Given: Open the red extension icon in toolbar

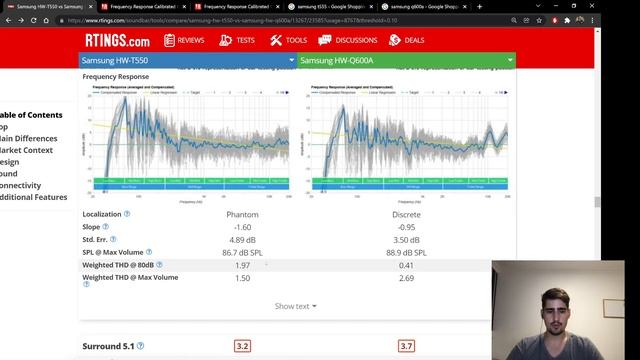Looking at the screenshot, I should click(554, 20).
